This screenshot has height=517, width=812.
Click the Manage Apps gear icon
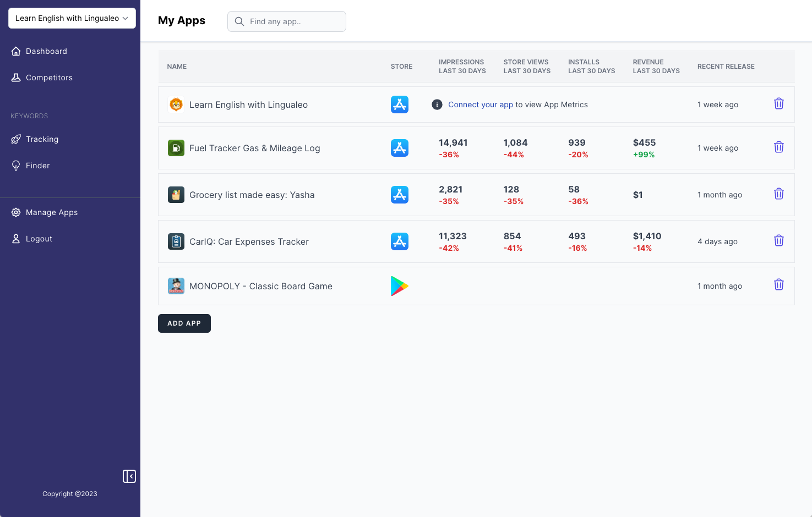tap(16, 212)
